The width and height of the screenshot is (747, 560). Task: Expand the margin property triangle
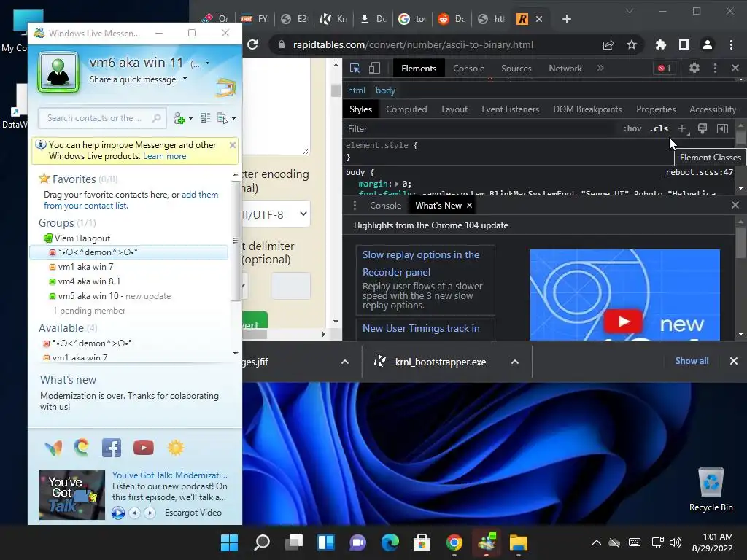(x=398, y=184)
